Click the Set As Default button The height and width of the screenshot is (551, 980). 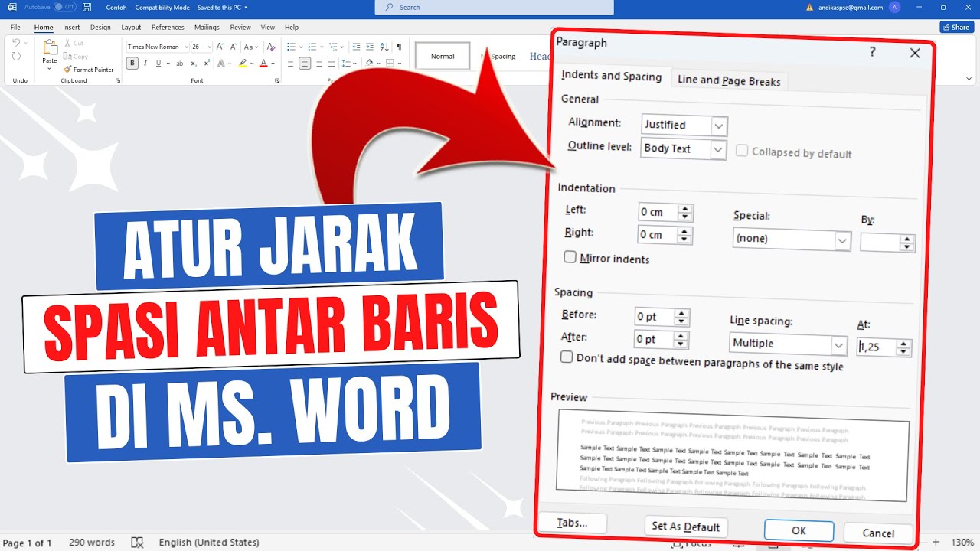click(685, 527)
